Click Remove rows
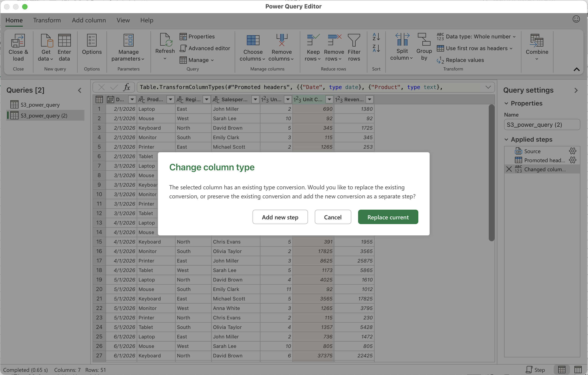The width and height of the screenshot is (588, 375). (333, 47)
